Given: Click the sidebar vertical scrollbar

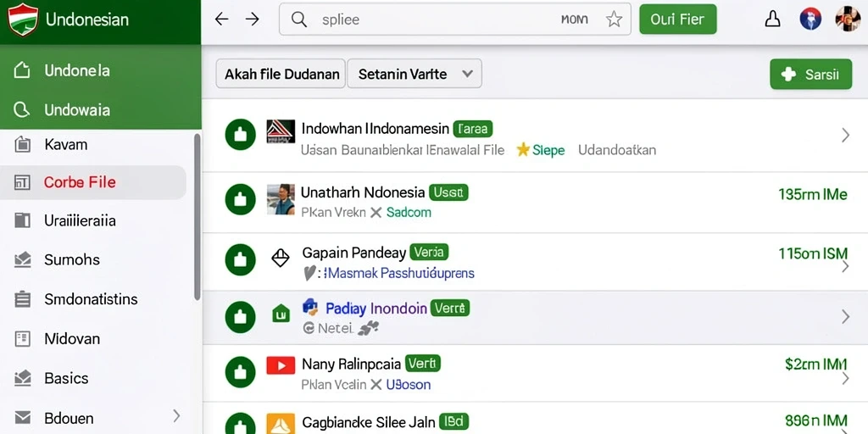Looking at the screenshot, I should [198, 217].
